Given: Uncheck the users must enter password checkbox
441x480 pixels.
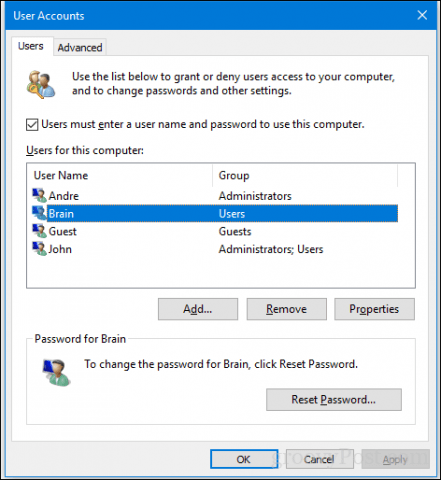Looking at the screenshot, I should pyautogui.click(x=32, y=125).
